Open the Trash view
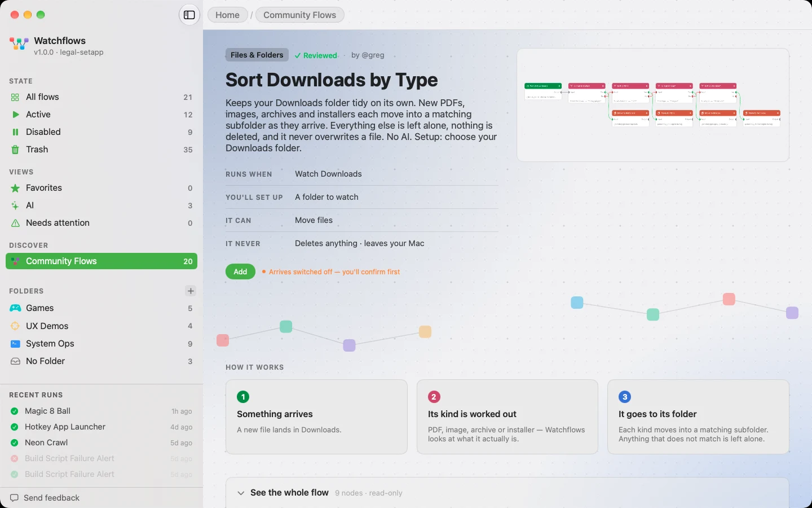This screenshot has width=812, height=508. (x=101, y=150)
